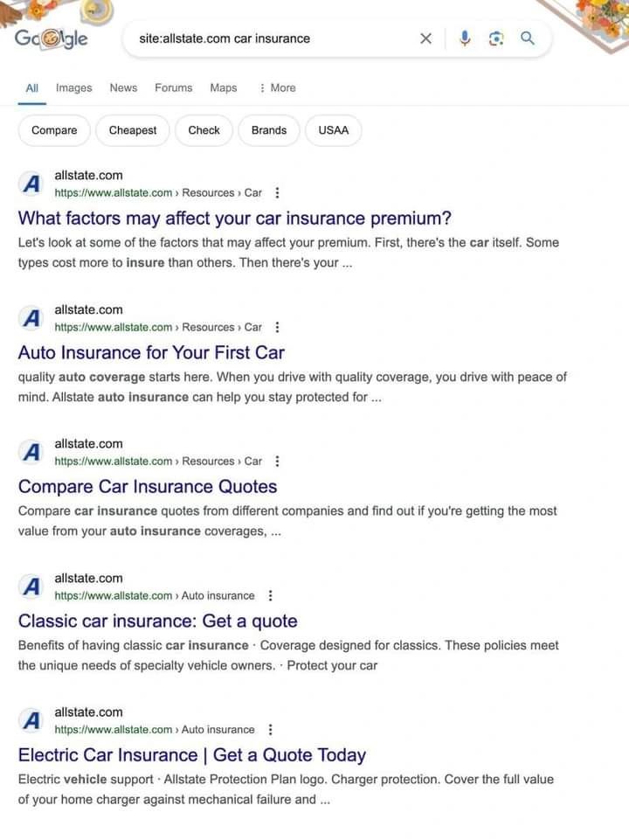Viewport: 629px width, 840px height.
Task: Clear the search box with the X icon
Action: point(425,38)
